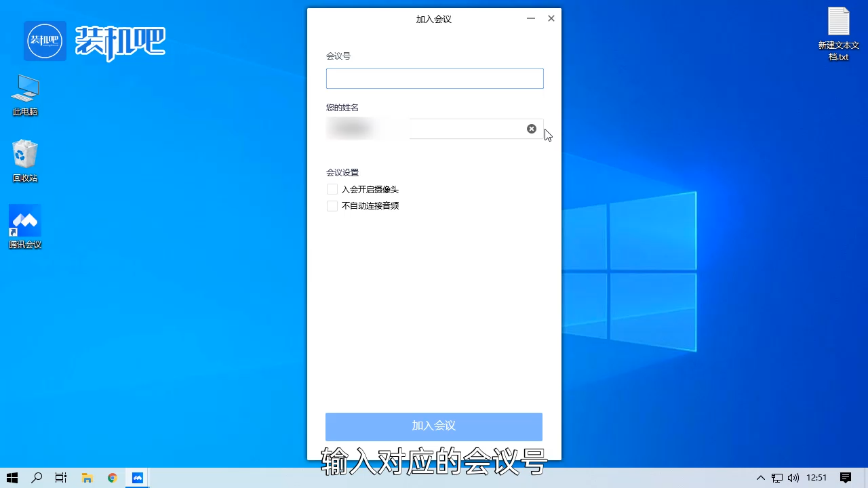Click the network icon in the system tray

[x=776, y=478]
